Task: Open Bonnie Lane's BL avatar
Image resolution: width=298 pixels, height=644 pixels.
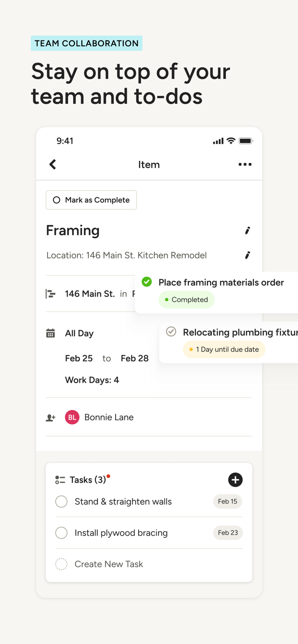Action: click(72, 417)
